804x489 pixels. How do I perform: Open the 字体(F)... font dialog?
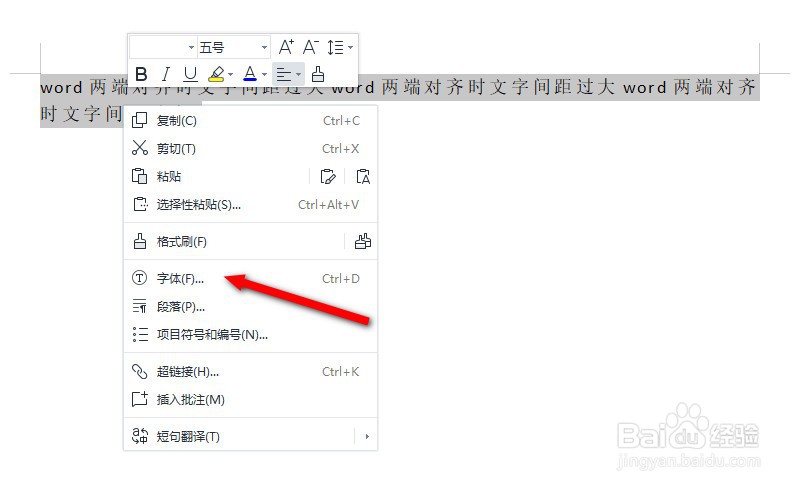pyautogui.click(x=251, y=278)
